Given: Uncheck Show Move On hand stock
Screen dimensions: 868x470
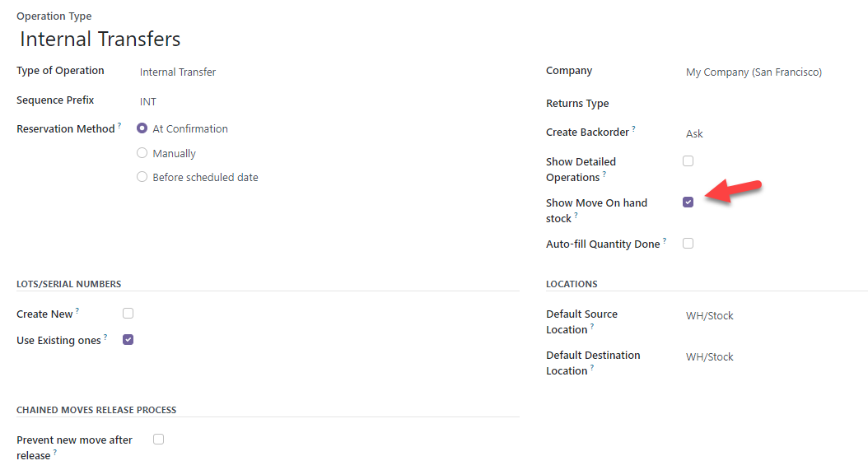Looking at the screenshot, I should point(688,202).
